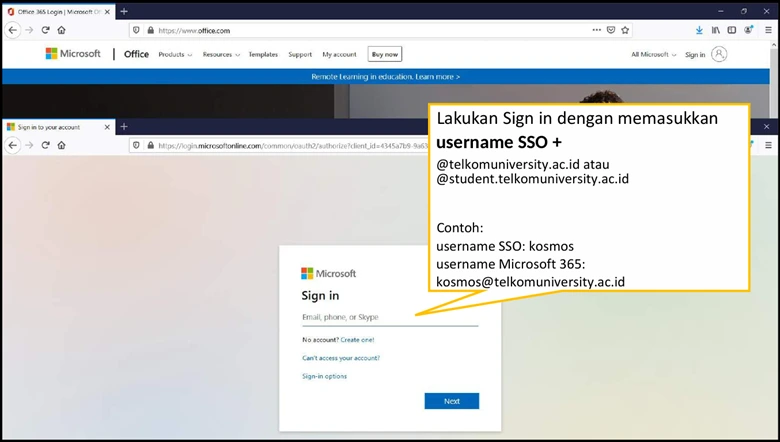Open hamburger menu in Office.com window
The image size is (780, 442).
pos(768,30)
